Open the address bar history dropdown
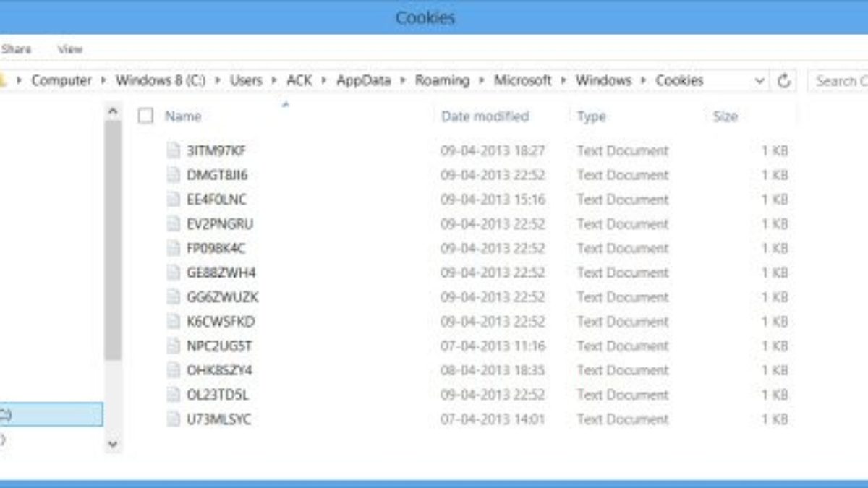This screenshot has height=488, width=868. (x=759, y=81)
